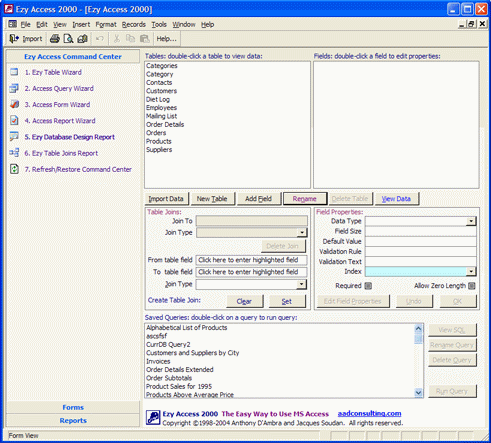Click Saved Queries scrollbar up arrow
Image resolution: width=491 pixels, height=443 pixels.
point(418,328)
